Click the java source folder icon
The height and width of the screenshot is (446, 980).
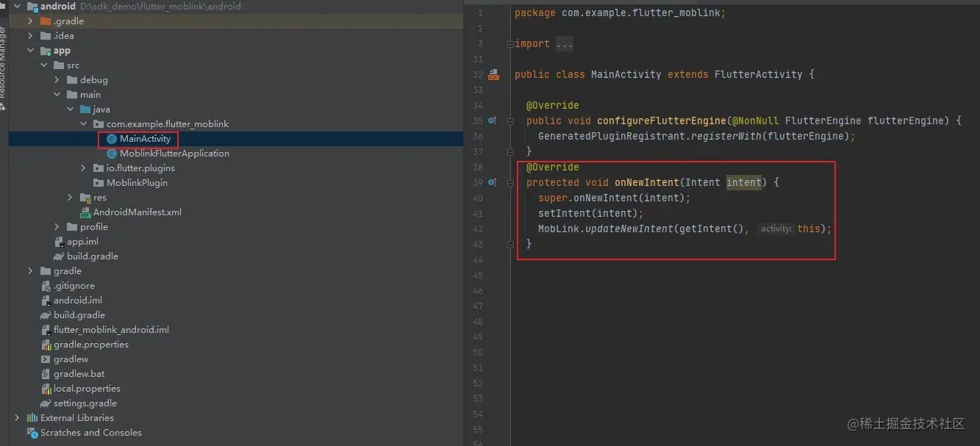click(85, 109)
